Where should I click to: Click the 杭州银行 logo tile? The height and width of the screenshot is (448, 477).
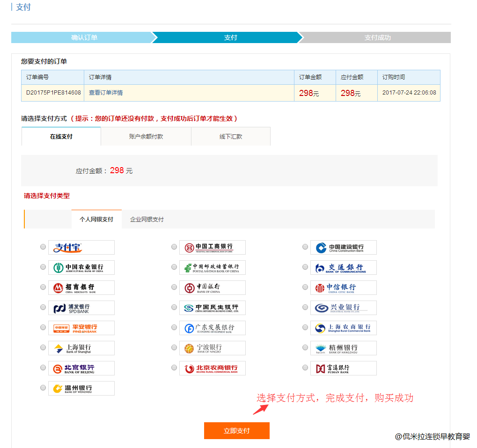(344, 348)
